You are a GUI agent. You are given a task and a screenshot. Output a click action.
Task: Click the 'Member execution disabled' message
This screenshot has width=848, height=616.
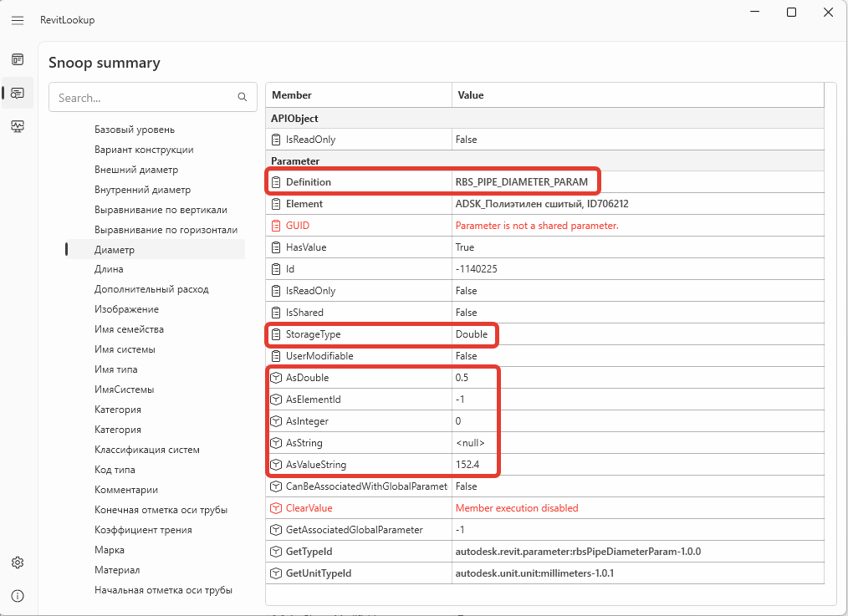517,508
